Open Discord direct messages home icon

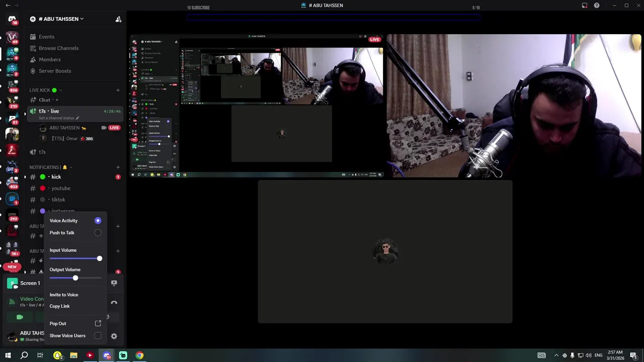(x=12, y=19)
